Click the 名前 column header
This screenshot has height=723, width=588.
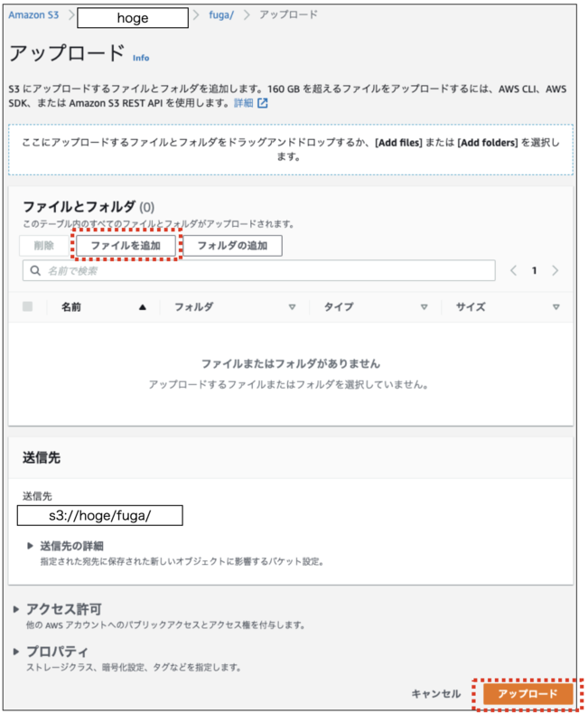click(71, 307)
